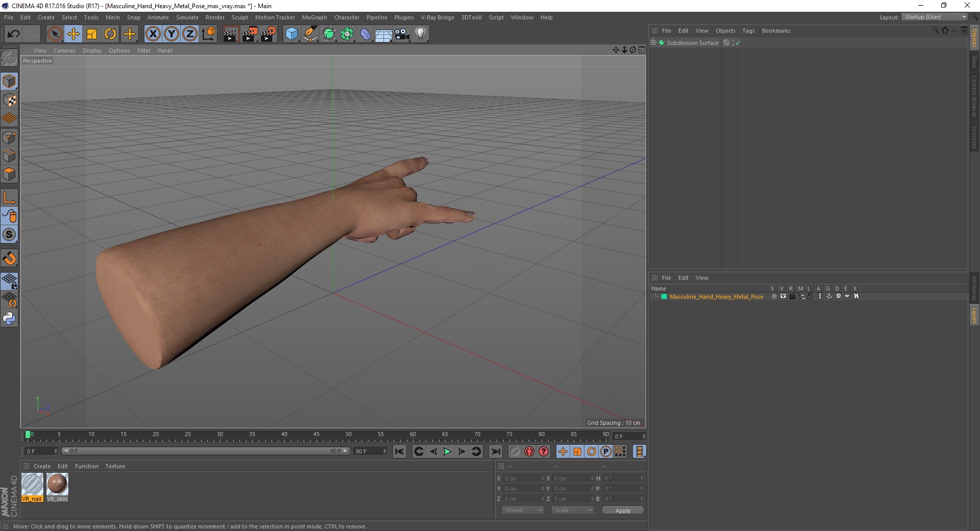Toggle Parameter (P) keyframe recording button
Screen dimensions: 980x531
coord(606,451)
